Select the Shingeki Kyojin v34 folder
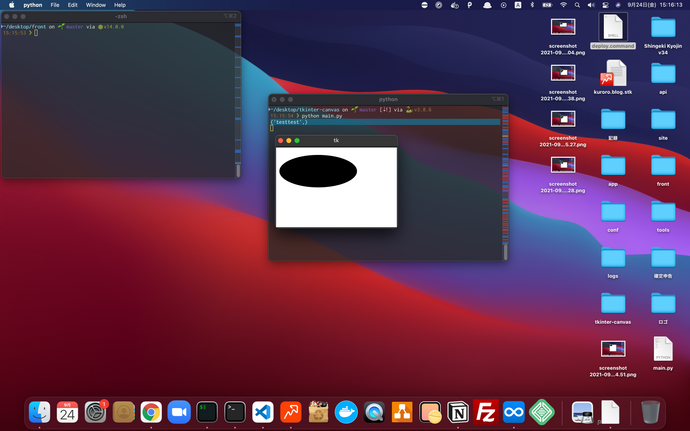Screen dimensions: 690x431 (663, 35)
